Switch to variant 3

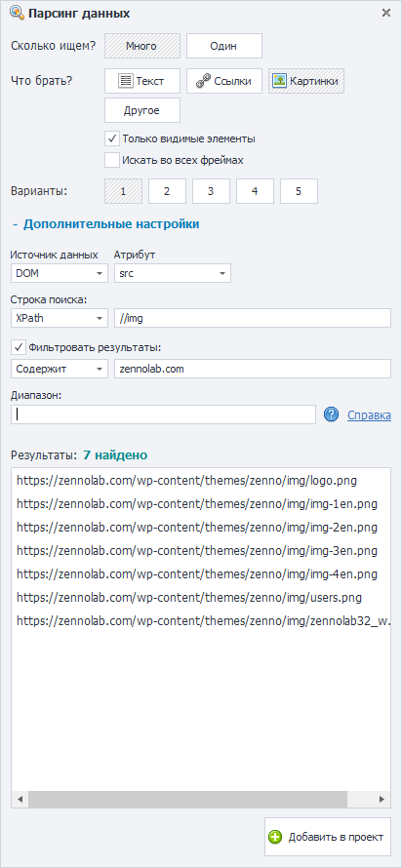[x=211, y=191]
